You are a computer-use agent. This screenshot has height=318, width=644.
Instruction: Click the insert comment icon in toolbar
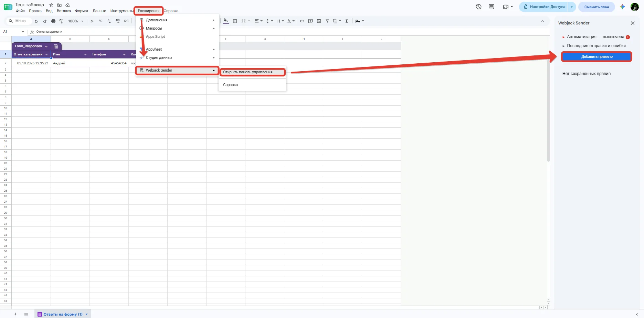(x=310, y=21)
